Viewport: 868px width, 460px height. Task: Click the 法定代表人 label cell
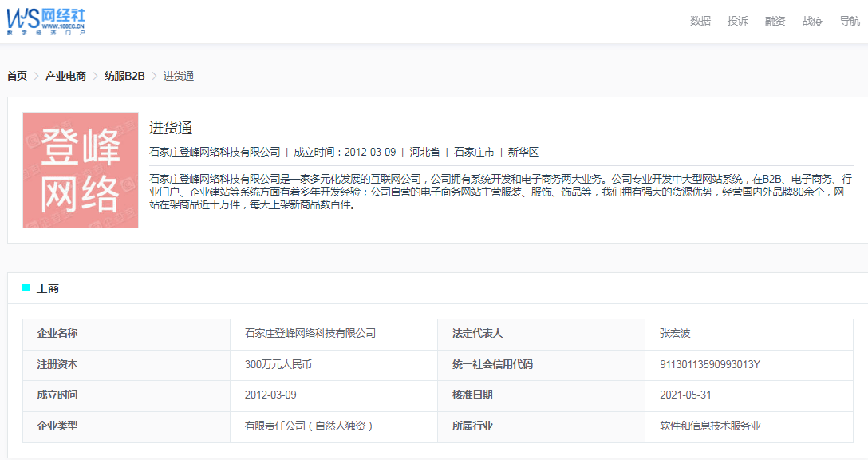pos(541,334)
